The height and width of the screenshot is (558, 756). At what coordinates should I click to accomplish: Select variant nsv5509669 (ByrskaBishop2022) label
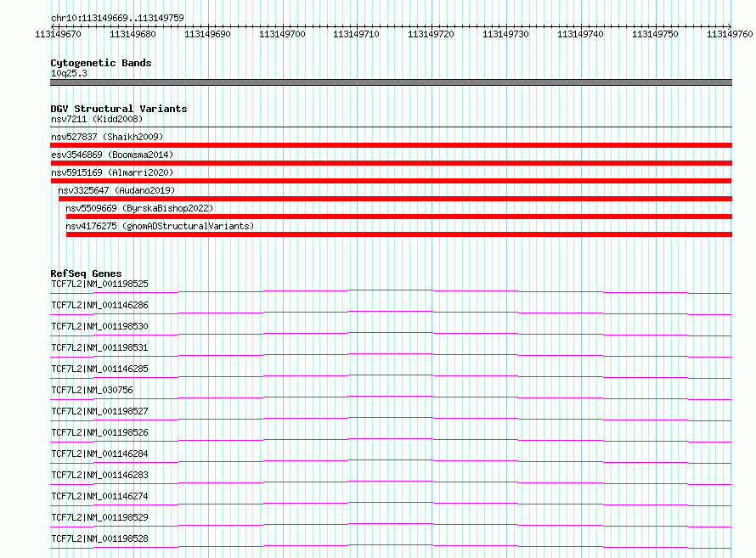(139, 208)
